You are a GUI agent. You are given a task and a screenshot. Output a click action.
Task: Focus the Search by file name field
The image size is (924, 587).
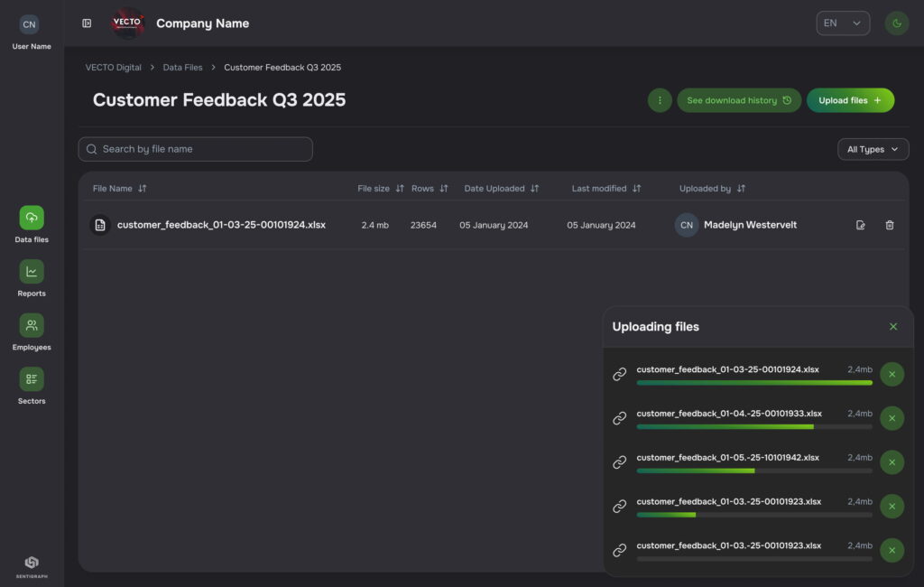click(196, 149)
